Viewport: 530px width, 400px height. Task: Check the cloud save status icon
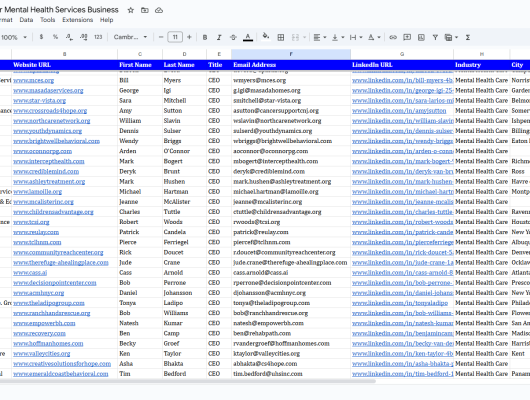tap(159, 10)
